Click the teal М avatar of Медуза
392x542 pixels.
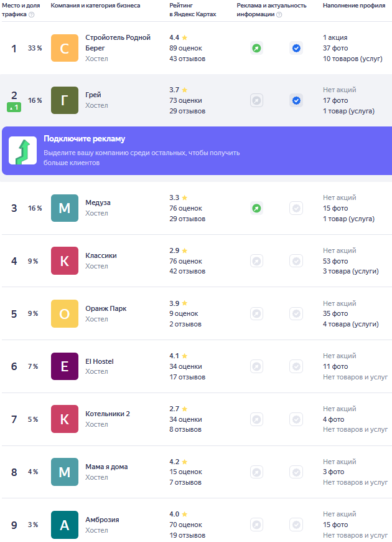point(65,208)
